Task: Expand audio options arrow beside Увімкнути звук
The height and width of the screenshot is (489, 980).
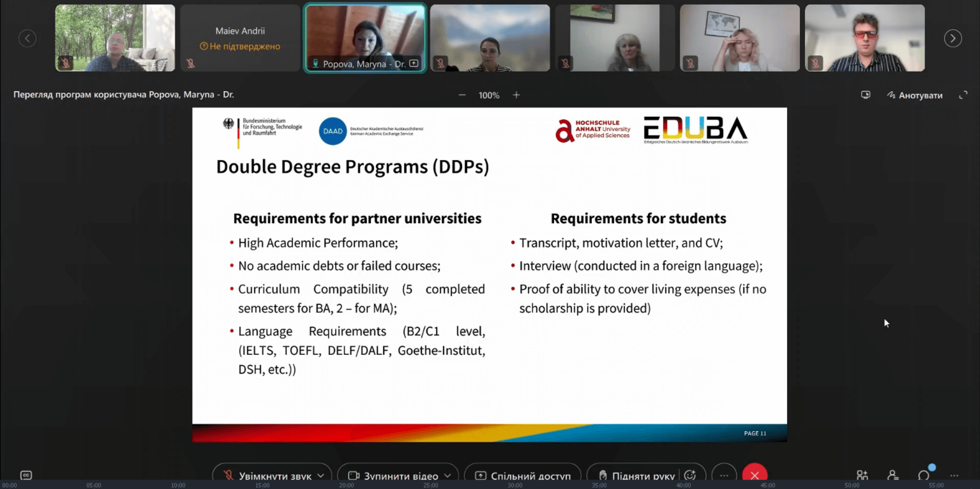Action: tap(321, 476)
